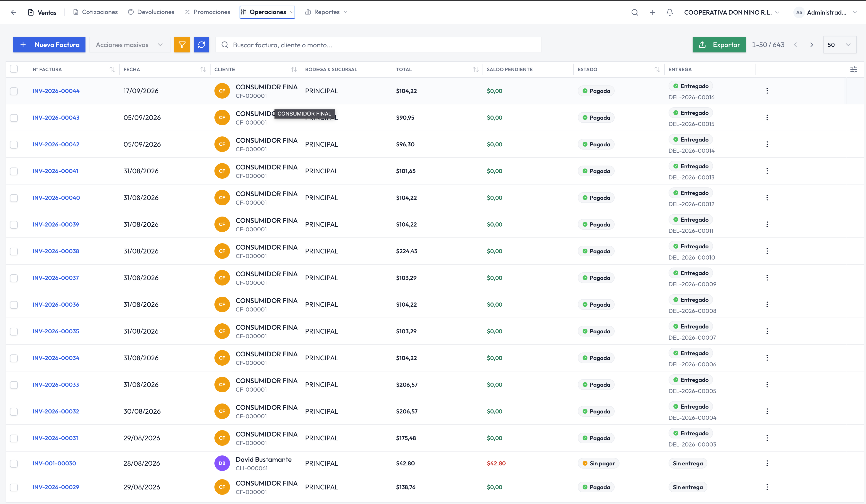Open the page size dropdown showing 50
Image resolution: width=866 pixels, height=504 pixels.
click(x=839, y=45)
